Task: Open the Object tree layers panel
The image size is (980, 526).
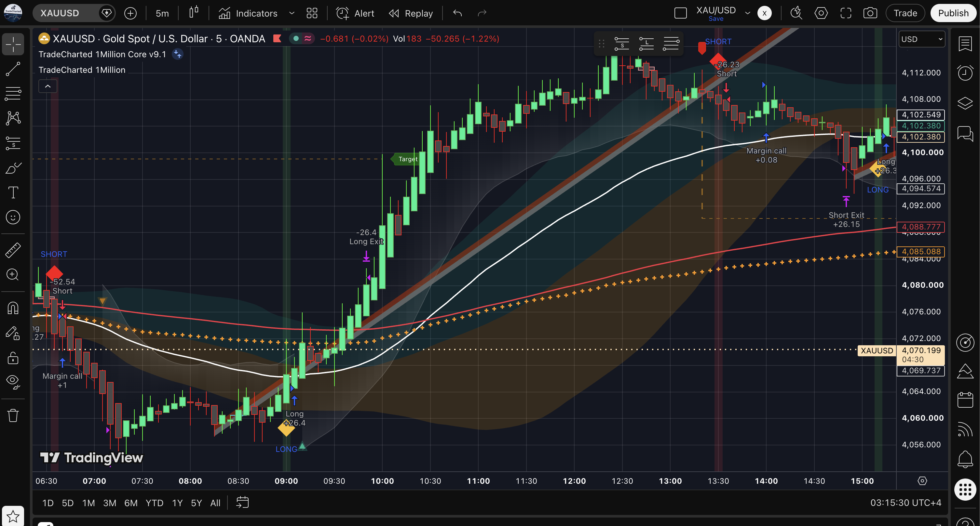Action: pyautogui.click(x=965, y=103)
